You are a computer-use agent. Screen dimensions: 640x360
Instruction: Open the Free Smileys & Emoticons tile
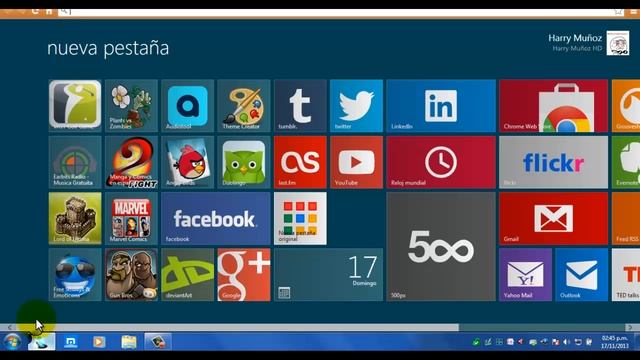pos(75,275)
